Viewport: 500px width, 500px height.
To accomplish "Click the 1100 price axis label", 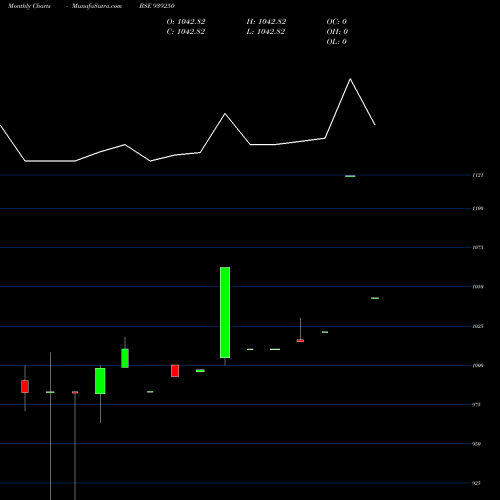I will [478, 208].
